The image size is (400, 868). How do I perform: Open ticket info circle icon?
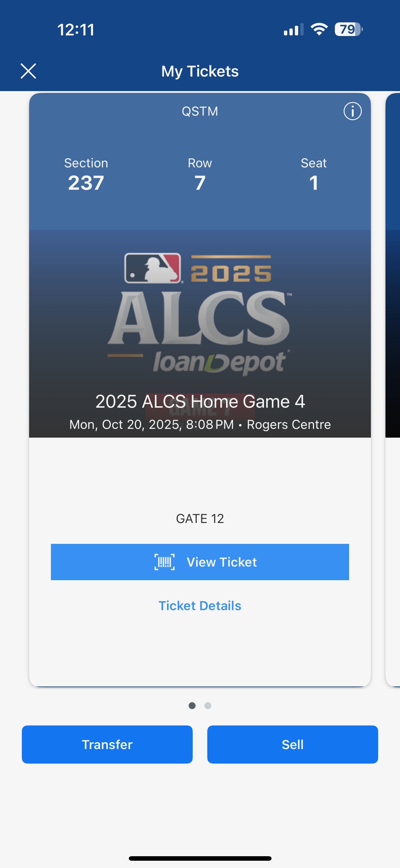click(352, 111)
